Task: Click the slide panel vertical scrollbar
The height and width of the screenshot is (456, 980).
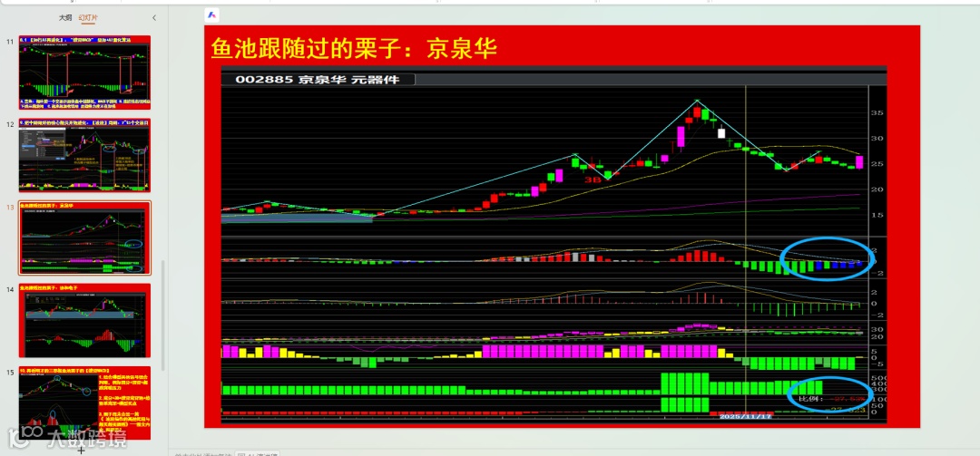Action: click(163, 315)
